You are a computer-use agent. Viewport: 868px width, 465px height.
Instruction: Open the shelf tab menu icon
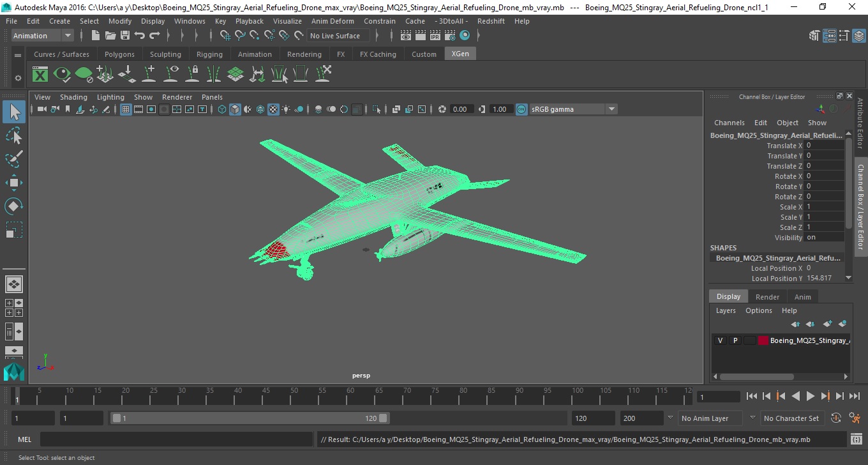pos(18,55)
